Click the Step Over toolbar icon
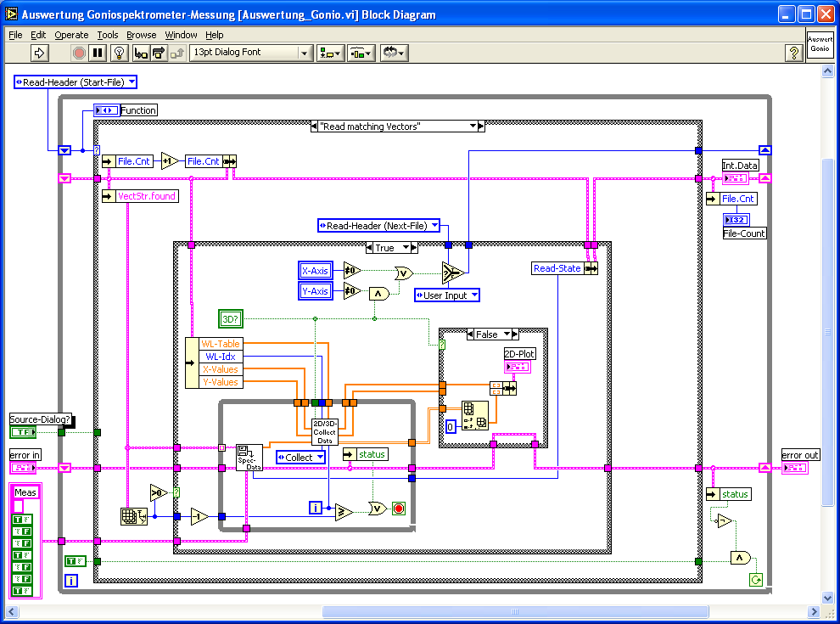 coord(159,53)
